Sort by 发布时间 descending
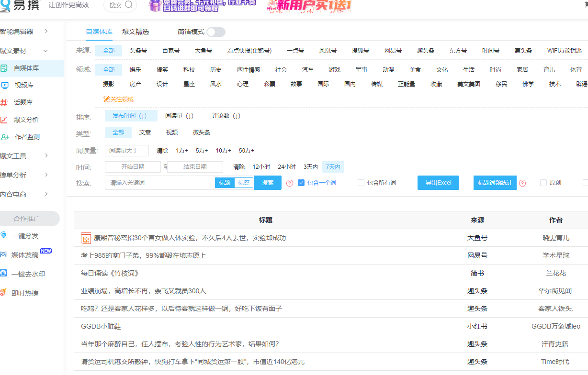Screen dimensions: 588x375 [x=131, y=116]
